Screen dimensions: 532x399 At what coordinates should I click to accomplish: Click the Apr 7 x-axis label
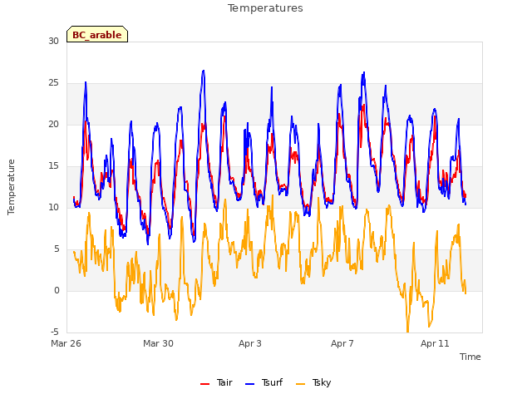pos(342,343)
